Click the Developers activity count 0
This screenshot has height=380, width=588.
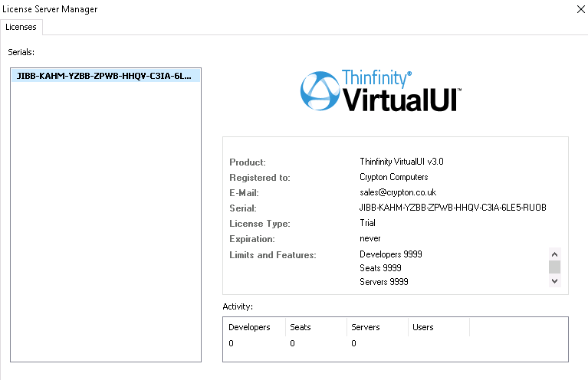point(231,343)
